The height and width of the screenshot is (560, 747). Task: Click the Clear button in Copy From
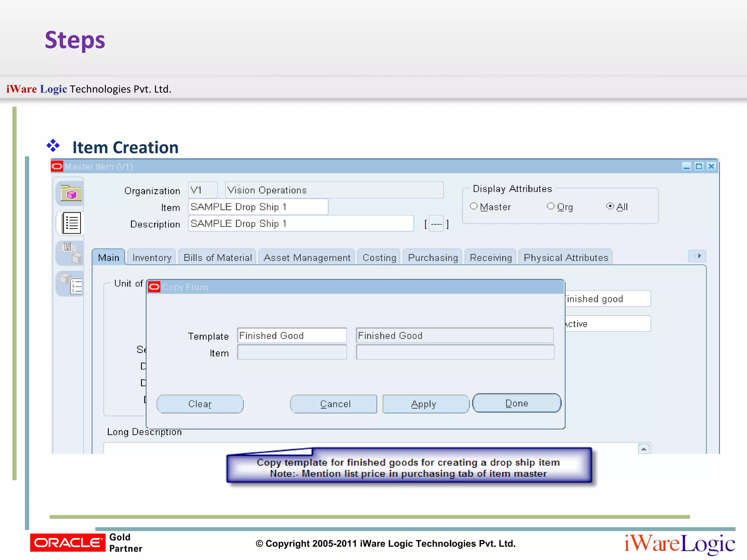tap(200, 404)
